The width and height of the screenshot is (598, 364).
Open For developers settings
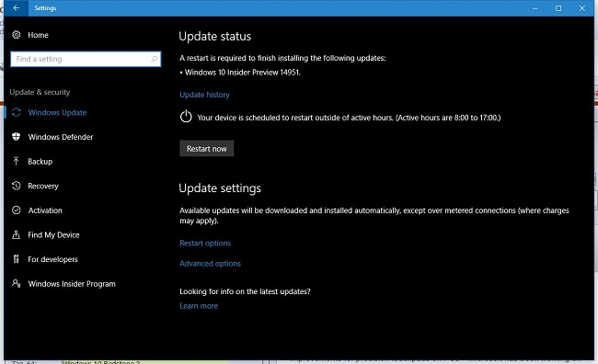click(52, 259)
